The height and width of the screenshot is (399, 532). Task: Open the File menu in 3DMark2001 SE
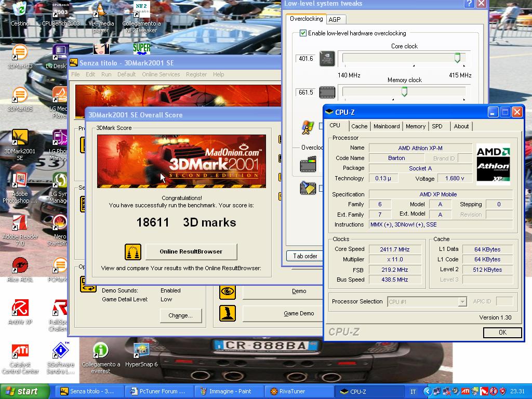[75, 74]
